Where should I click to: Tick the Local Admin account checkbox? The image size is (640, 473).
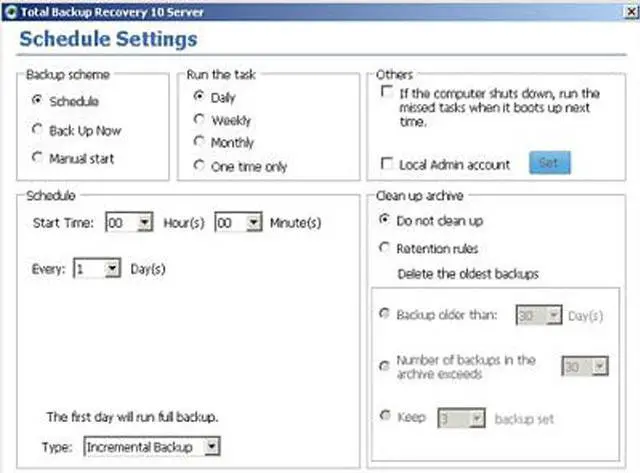[387, 164]
